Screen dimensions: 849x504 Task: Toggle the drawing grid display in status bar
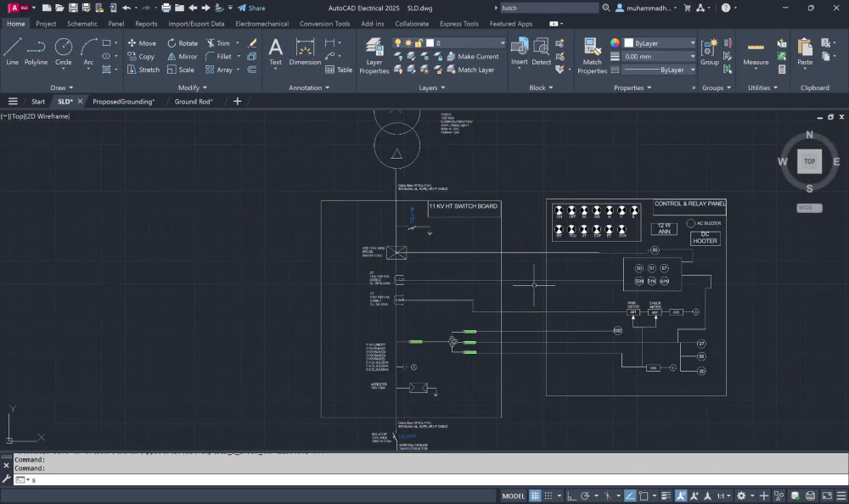(535, 496)
